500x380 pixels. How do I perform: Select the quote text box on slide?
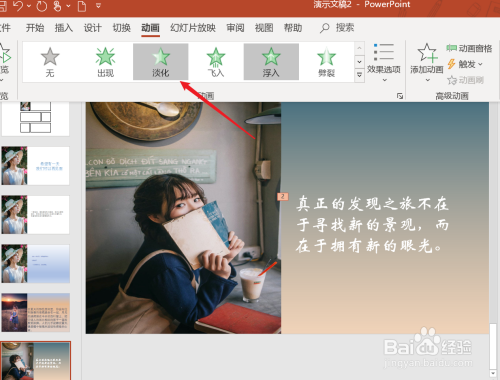(373, 225)
